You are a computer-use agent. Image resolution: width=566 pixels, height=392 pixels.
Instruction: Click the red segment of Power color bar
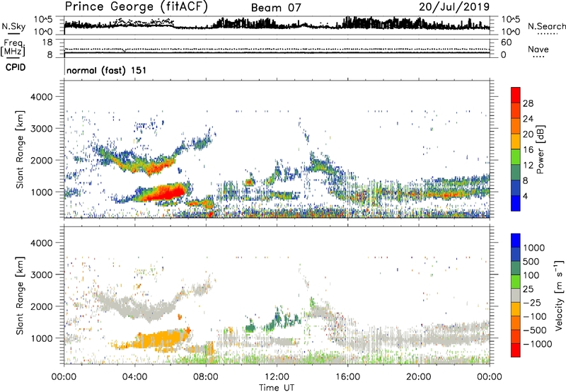[516, 95]
